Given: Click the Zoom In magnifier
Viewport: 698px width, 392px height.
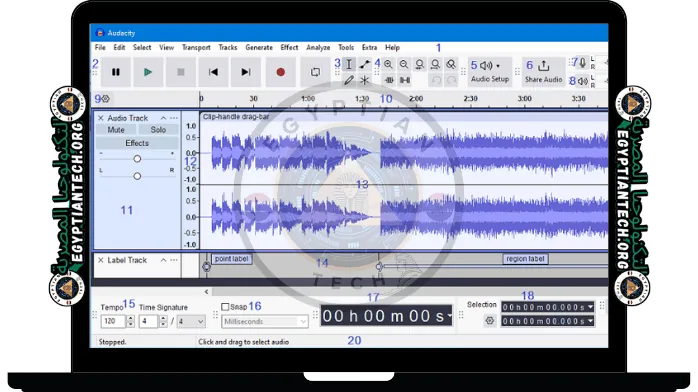Looking at the screenshot, I should [x=389, y=65].
